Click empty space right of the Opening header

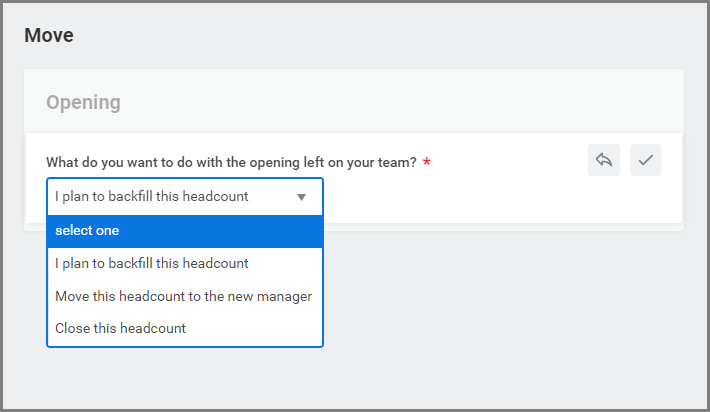coord(400,102)
